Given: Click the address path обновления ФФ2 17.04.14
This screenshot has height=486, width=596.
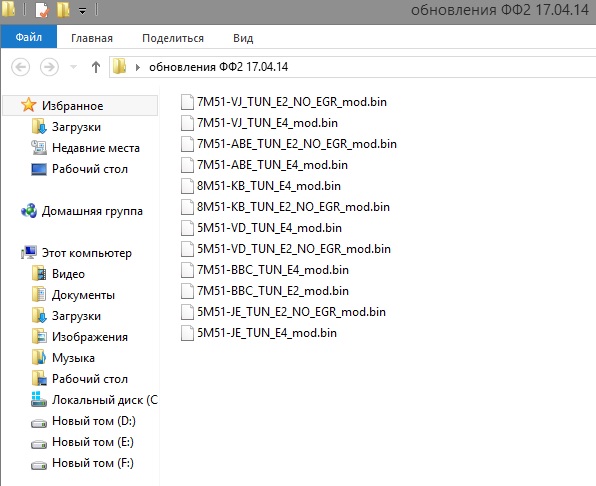Looking at the screenshot, I should (x=219, y=67).
